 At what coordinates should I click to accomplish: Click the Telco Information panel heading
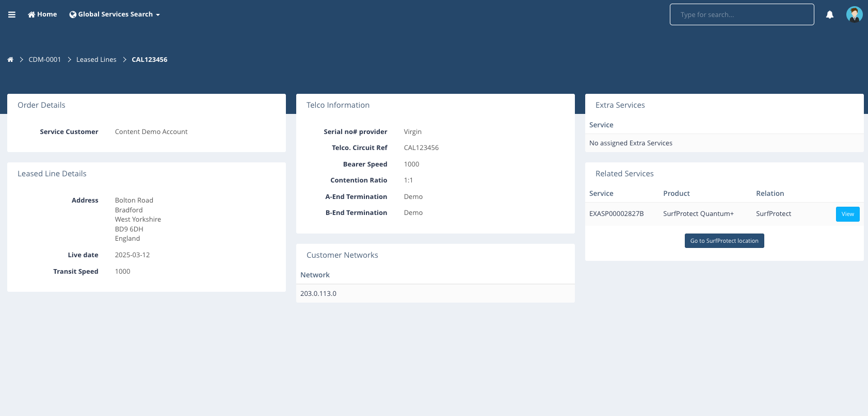pos(338,105)
